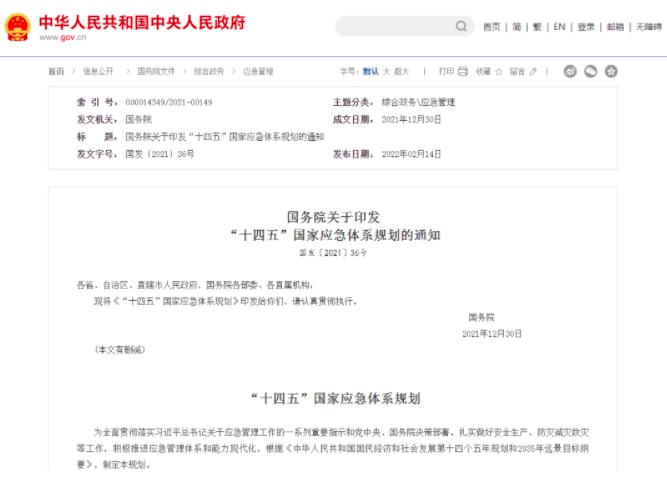Click the printer icon next to 打印
Image resolution: width=667 pixels, height=499 pixels.
coord(463,71)
